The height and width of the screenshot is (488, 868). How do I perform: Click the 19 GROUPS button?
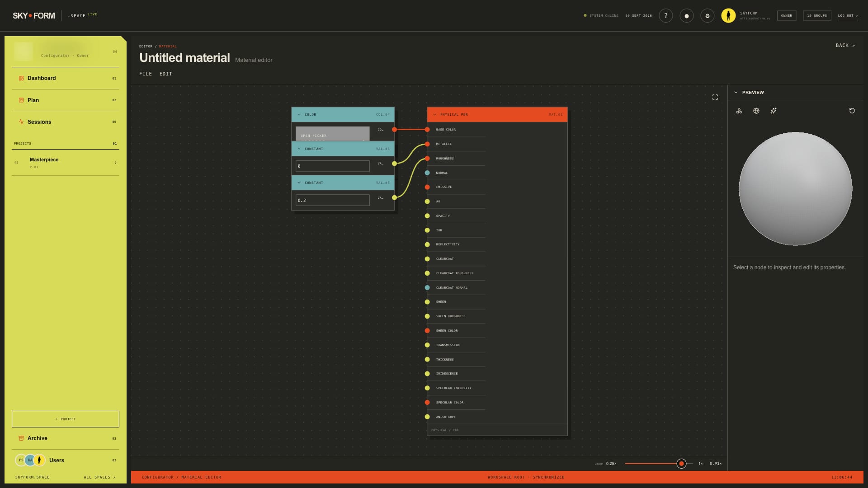[x=817, y=16]
